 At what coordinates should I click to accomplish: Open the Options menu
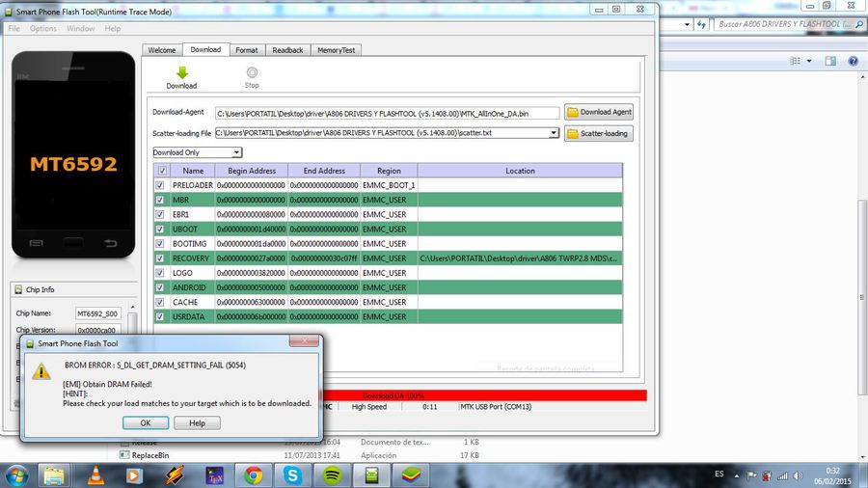(43, 28)
